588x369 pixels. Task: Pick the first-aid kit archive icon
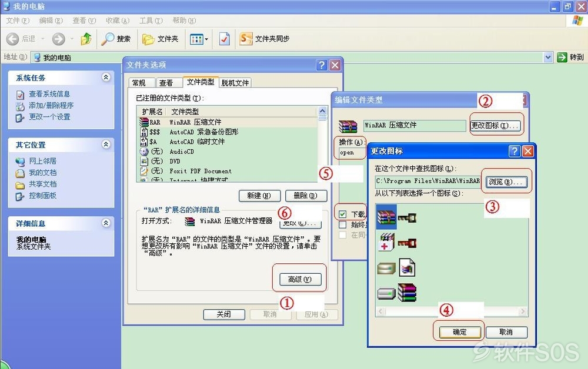386,242
